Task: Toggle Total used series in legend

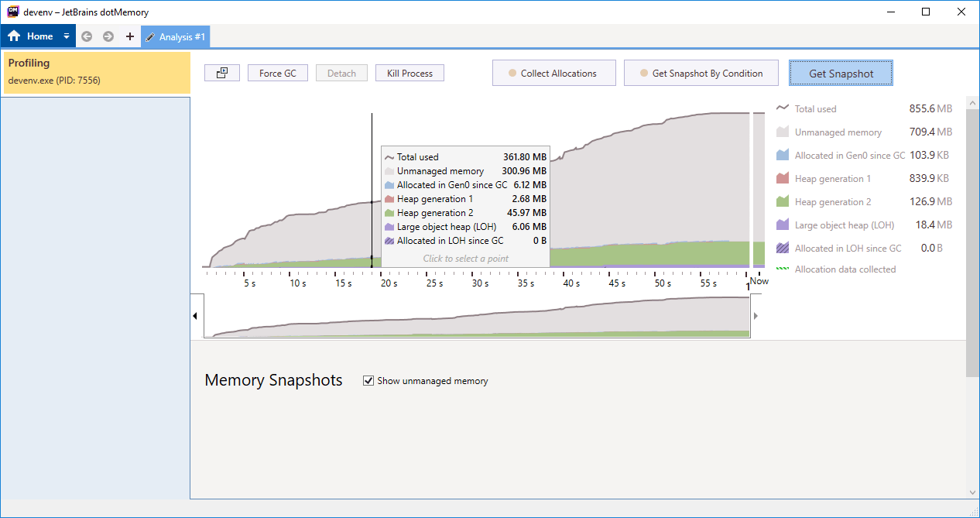Action: coord(815,109)
